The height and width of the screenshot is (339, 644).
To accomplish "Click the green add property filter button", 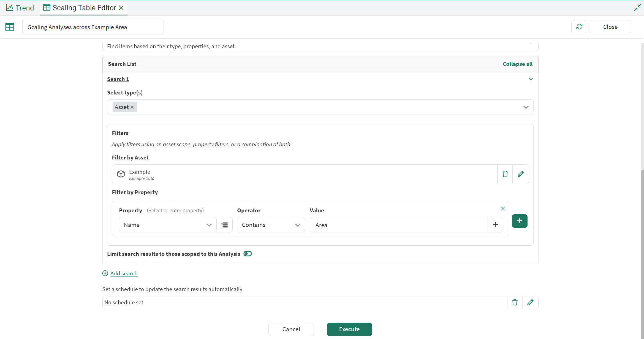I will [x=519, y=221].
